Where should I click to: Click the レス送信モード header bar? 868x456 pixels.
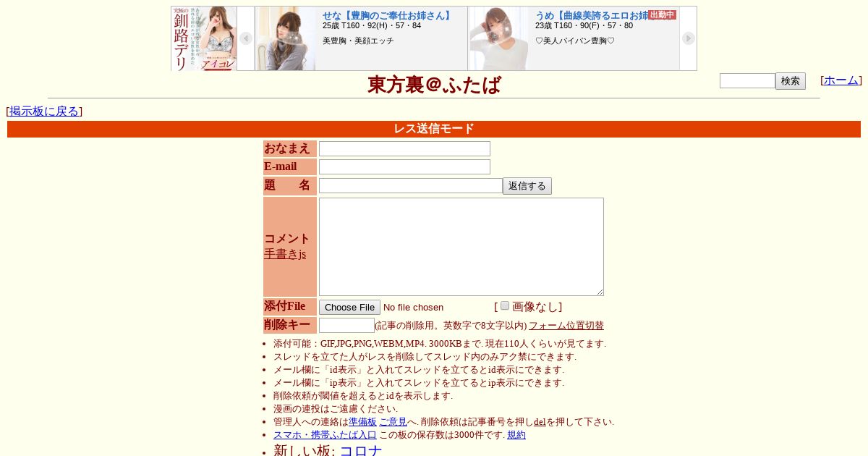point(434,129)
